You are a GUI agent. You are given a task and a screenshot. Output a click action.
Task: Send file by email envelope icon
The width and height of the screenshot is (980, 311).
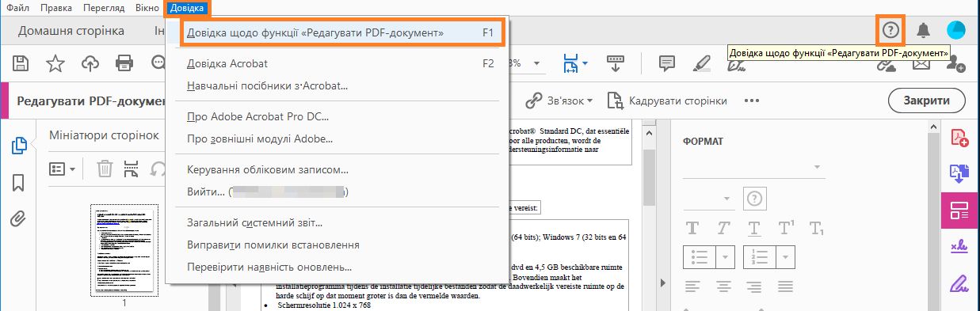[921, 64]
